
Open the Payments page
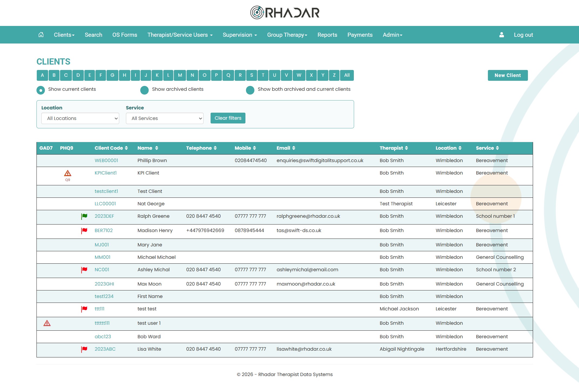[360, 35]
